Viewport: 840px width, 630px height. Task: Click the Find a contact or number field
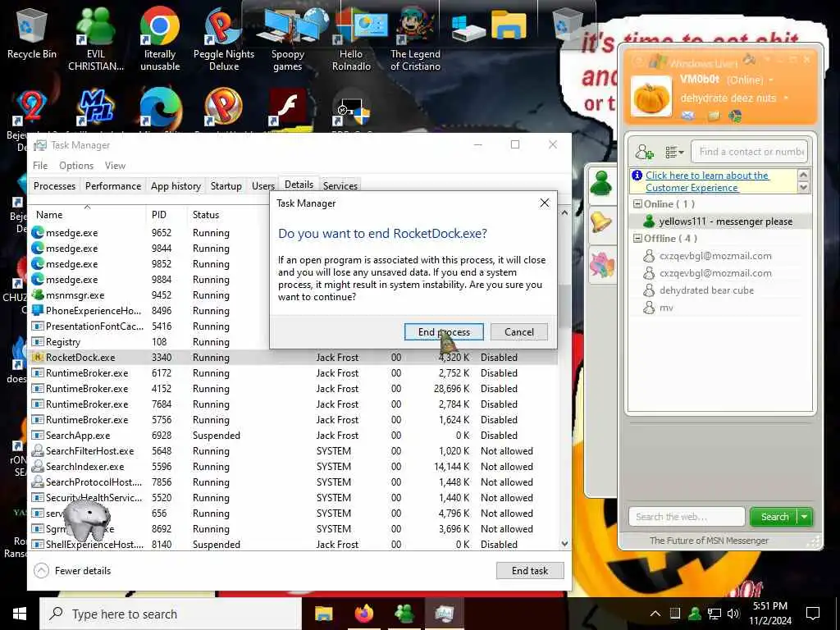click(750, 152)
